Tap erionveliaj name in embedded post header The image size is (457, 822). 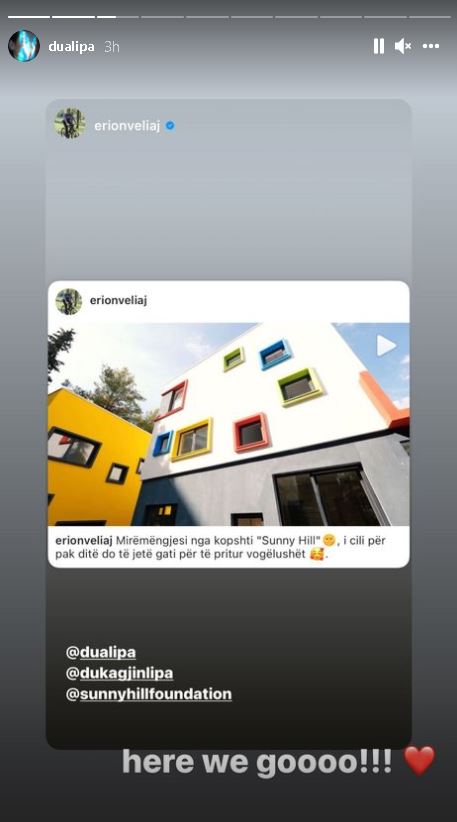tap(118, 301)
